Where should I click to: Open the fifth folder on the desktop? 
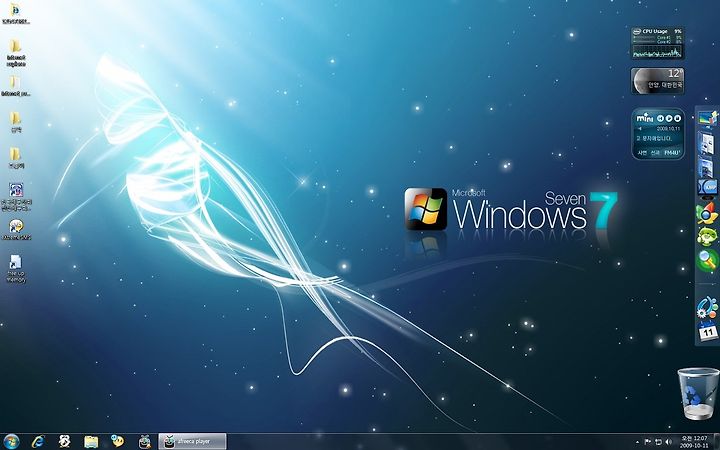(15, 158)
